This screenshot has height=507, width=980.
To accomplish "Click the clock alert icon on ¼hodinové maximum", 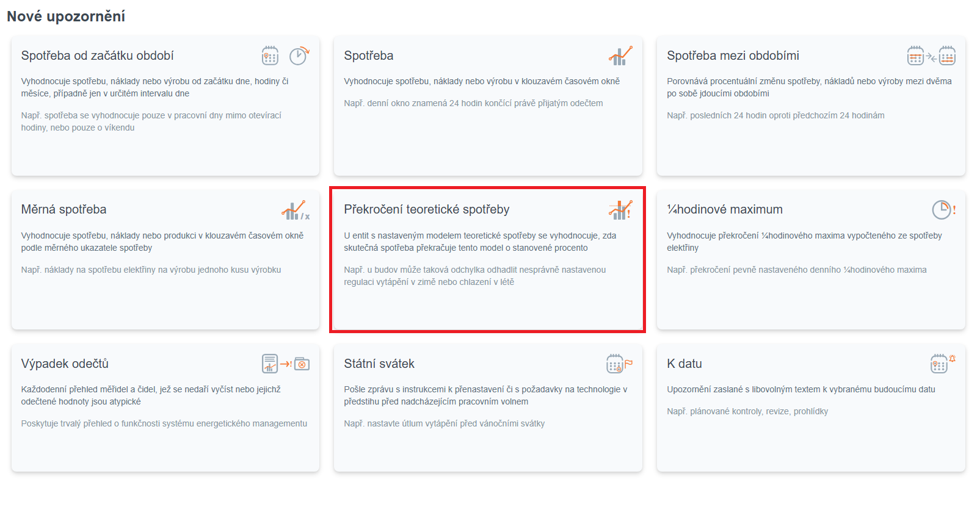I will coord(943,210).
